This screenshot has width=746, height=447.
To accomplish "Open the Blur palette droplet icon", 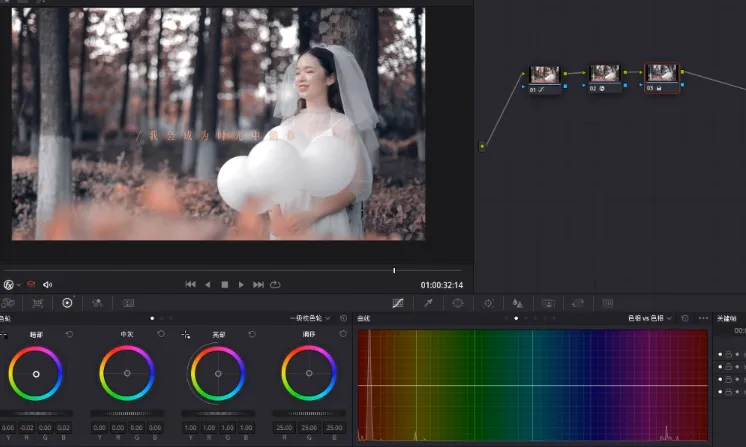I will [518, 302].
